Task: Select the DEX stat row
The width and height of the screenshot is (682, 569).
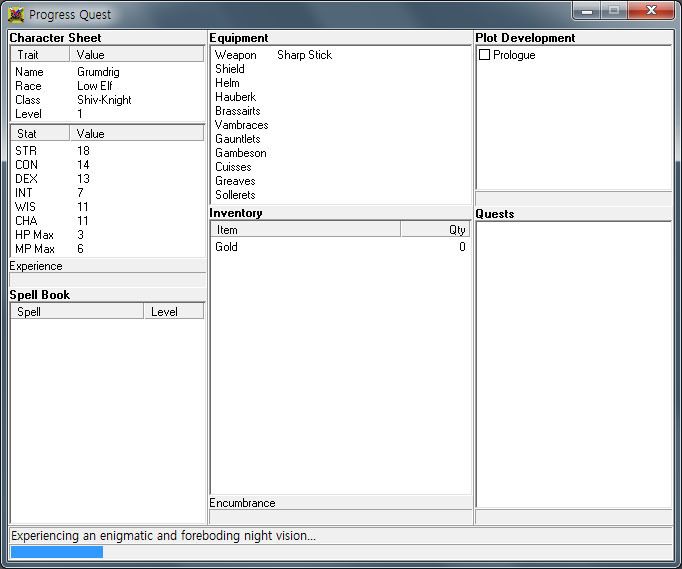Action: [x=107, y=178]
